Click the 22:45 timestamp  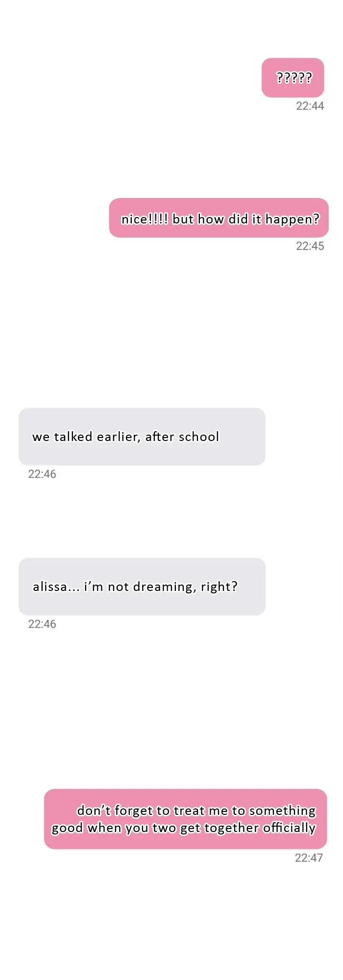[x=310, y=246]
